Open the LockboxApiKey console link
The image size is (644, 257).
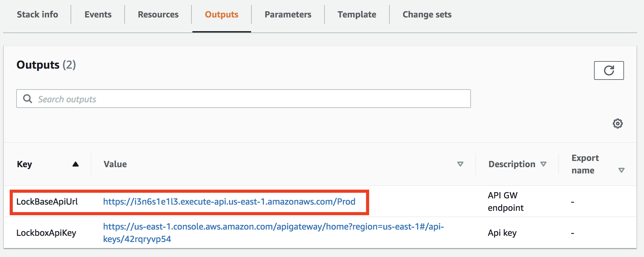(x=273, y=227)
